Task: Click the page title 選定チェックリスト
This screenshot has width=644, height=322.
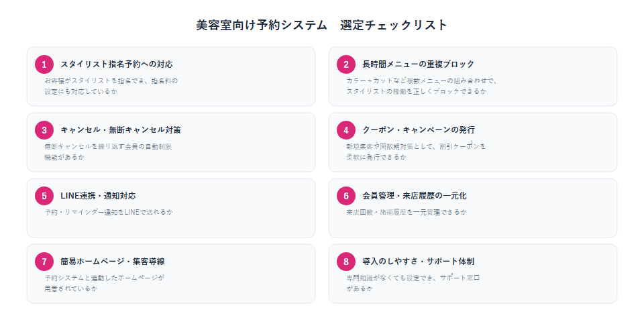Action: click(394, 25)
